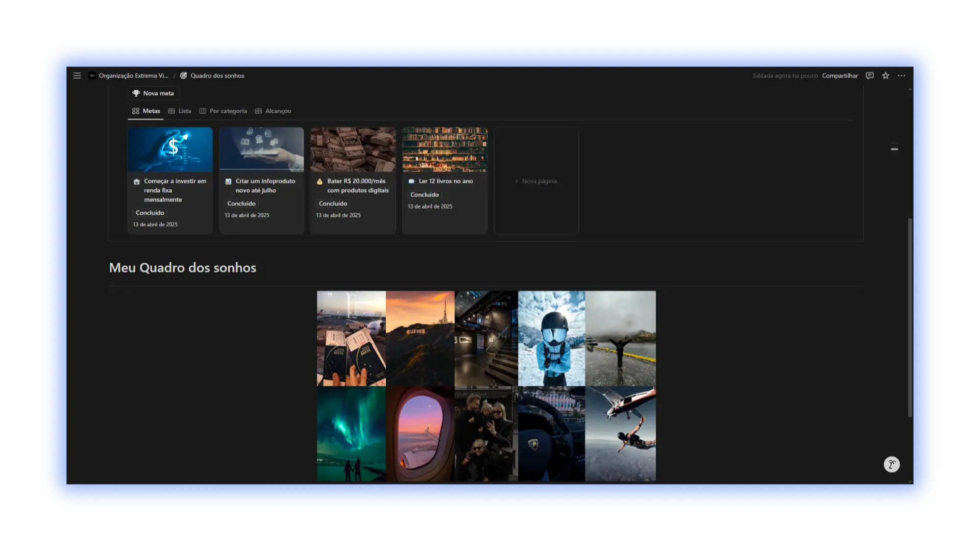Click the money bag icon on Bater card

[320, 182]
